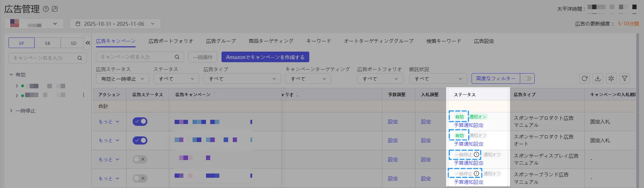Click 入札調整 設定 in the first row

tap(426, 122)
